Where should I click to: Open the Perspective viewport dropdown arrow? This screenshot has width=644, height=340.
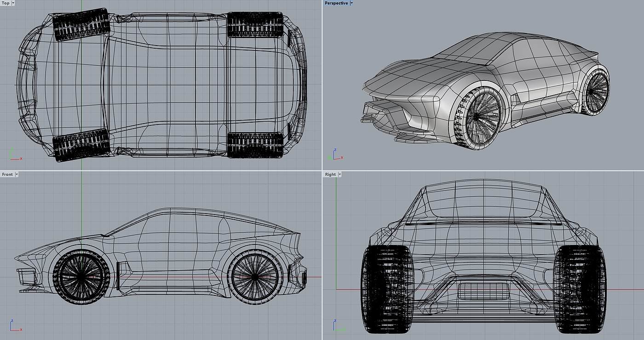click(x=351, y=3)
